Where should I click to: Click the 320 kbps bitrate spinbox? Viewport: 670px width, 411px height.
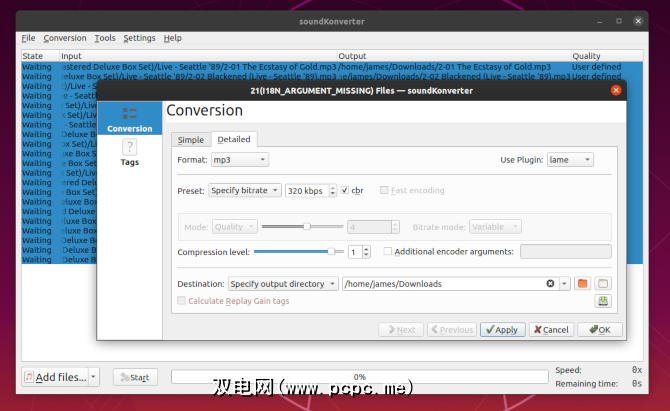[311, 191]
